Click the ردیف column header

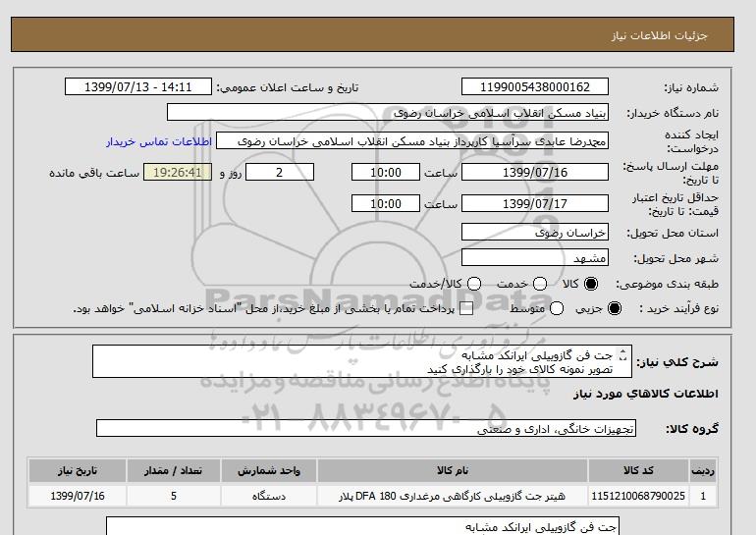pyautogui.click(x=703, y=470)
